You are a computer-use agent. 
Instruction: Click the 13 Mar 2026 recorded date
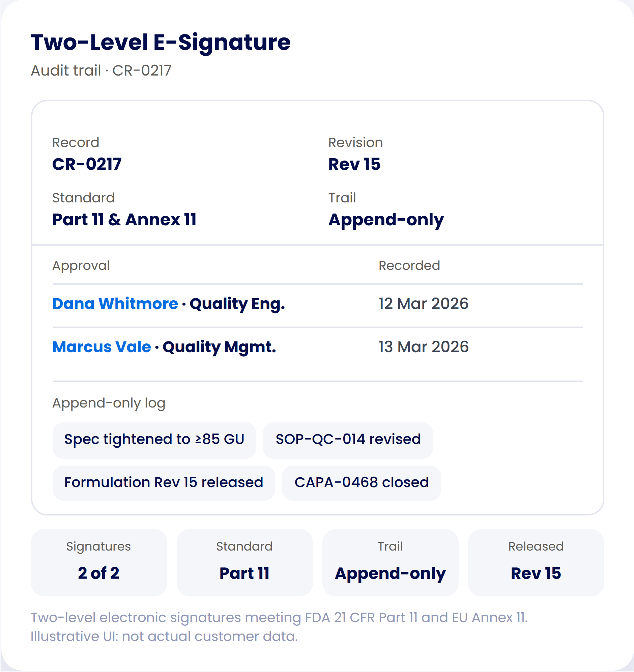(x=424, y=347)
